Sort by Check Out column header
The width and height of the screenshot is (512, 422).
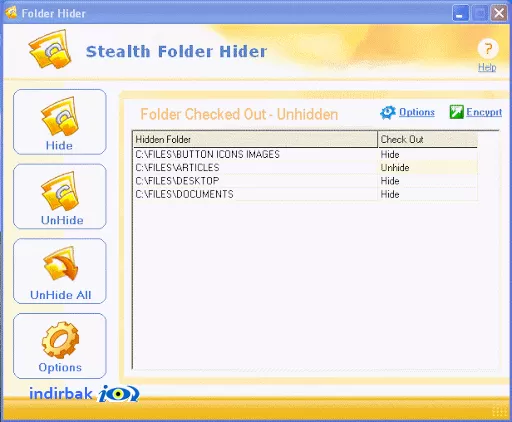pos(428,139)
